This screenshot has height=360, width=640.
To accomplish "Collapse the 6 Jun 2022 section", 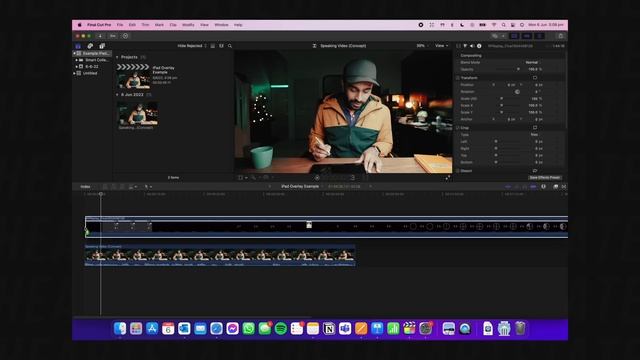I will 117,95.
